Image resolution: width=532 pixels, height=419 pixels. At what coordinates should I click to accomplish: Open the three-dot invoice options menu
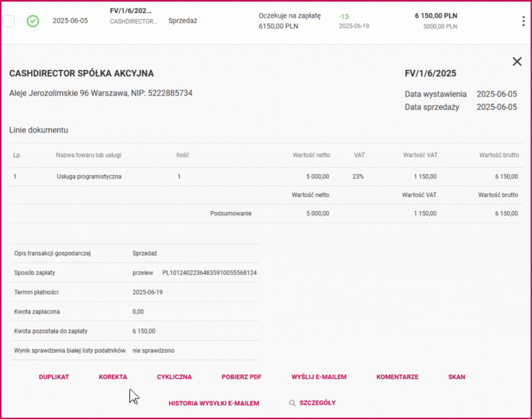(x=524, y=21)
